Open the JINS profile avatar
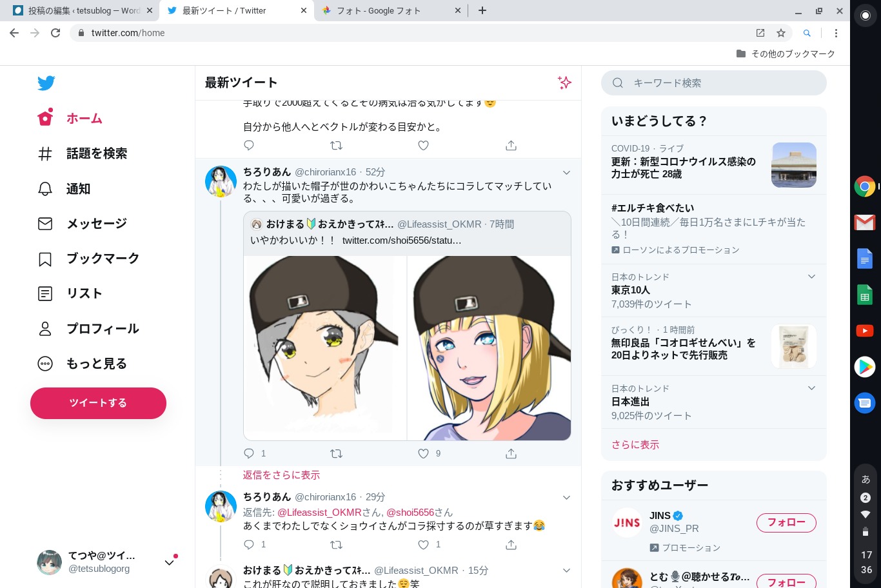 (627, 523)
